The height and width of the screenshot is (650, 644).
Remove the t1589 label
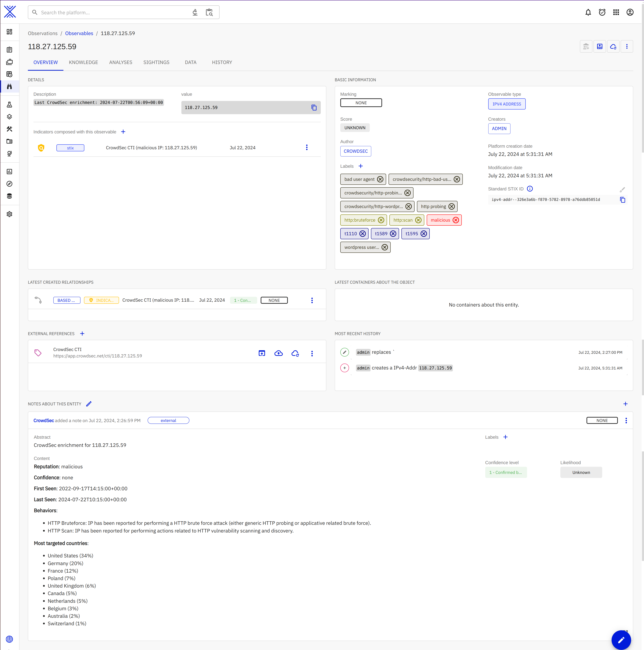coord(393,234)
